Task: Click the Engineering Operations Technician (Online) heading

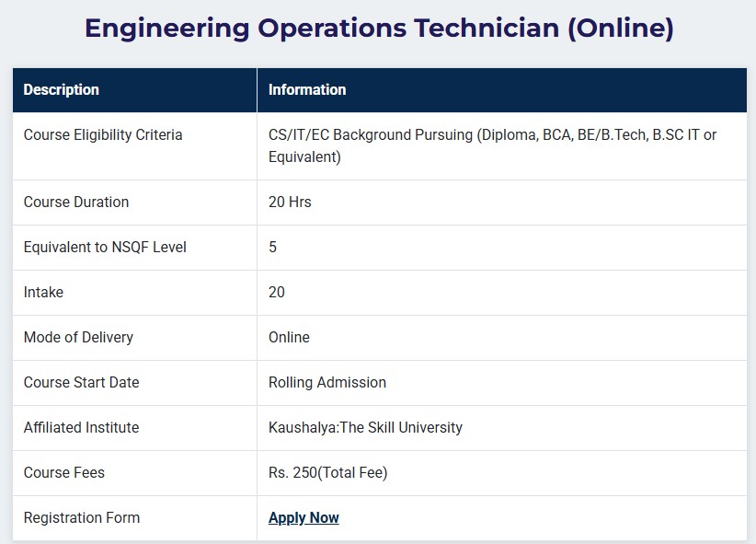Action: click(378, 29)
